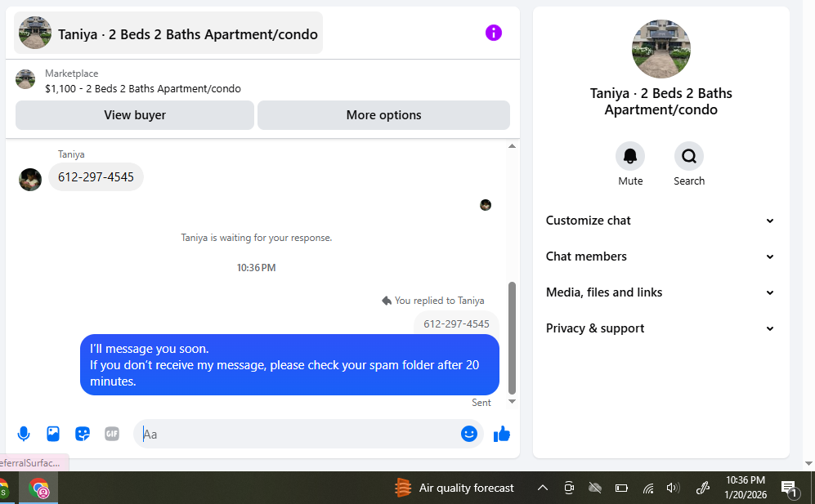Expand Media, files and links section
This screenshot has height=504, width=815.
tap(661, 292)
